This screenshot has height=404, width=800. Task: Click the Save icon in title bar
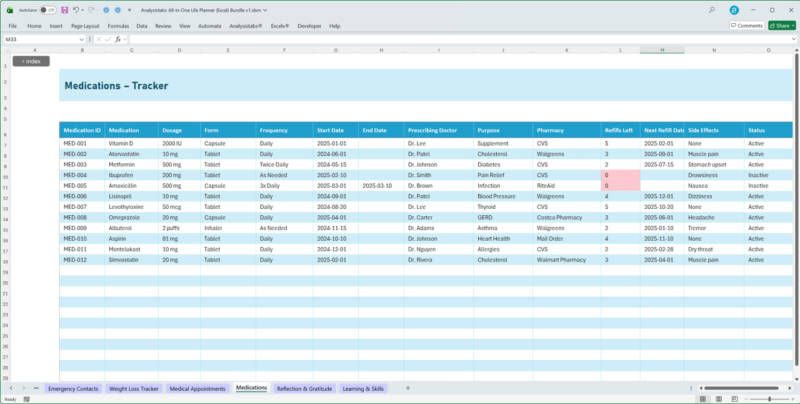(65, 10)
